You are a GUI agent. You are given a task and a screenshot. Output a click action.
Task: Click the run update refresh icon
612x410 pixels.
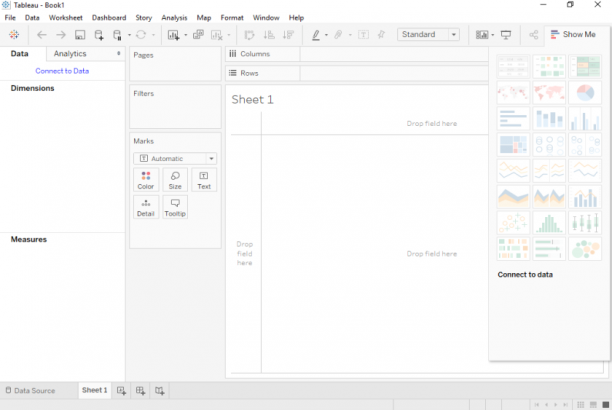click(141, 35)
